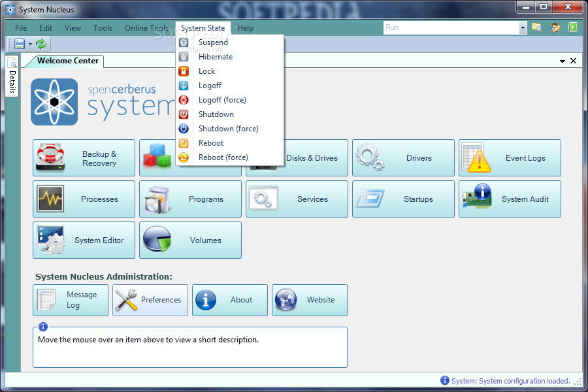
Task: Collapse the System State menu
Action: tap(203, 28)
